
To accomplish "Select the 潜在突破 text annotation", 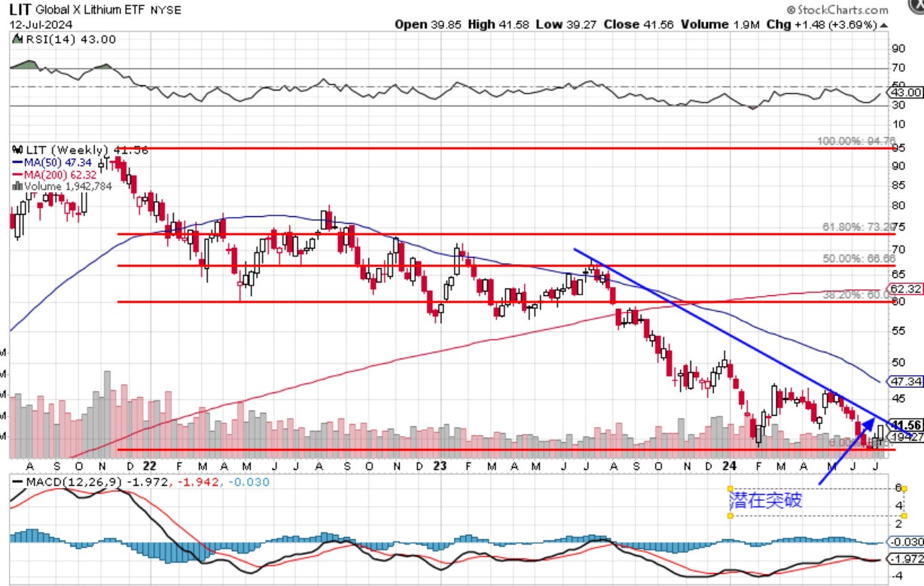I will coord(767,500).
